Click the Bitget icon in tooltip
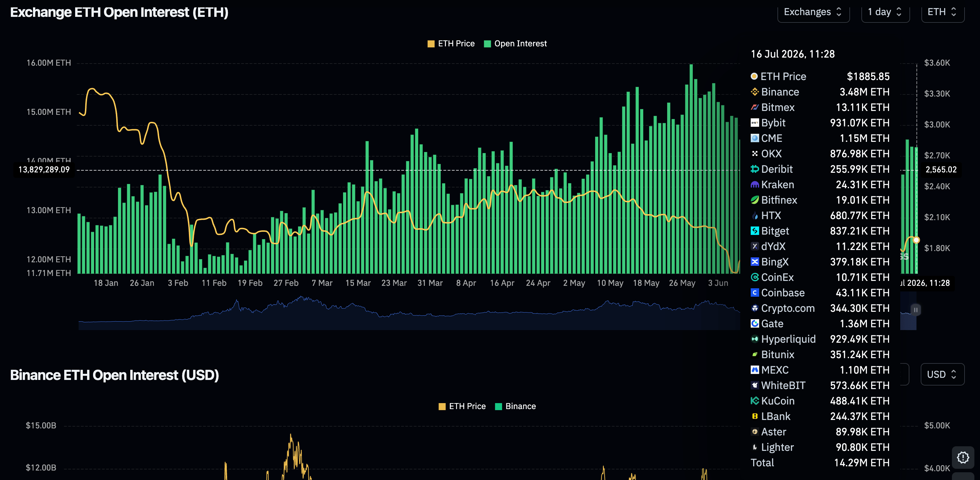The height and width of the screenshot is (480, 980). click(x=755, y=231)
